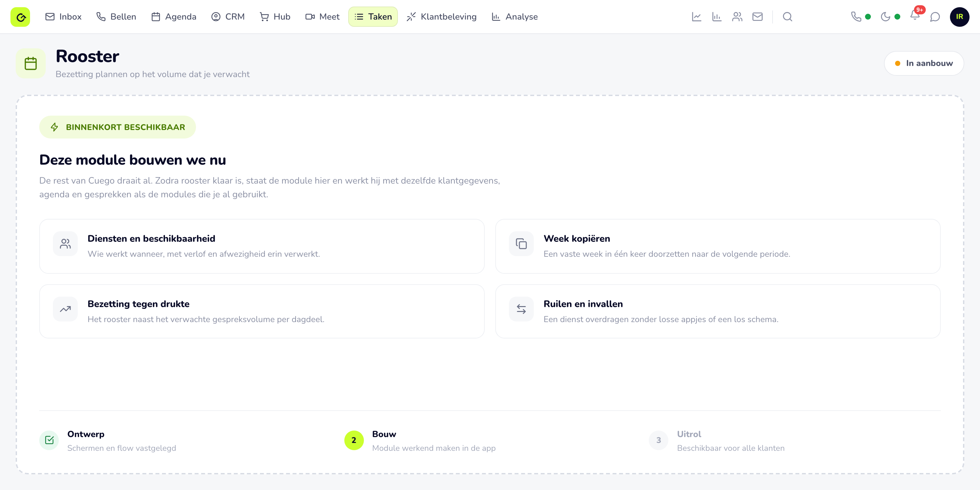This screenshot has width=980, height=490.
Task: Click the bar chart icon in the toolbar
Action: [x=717, y=17]
